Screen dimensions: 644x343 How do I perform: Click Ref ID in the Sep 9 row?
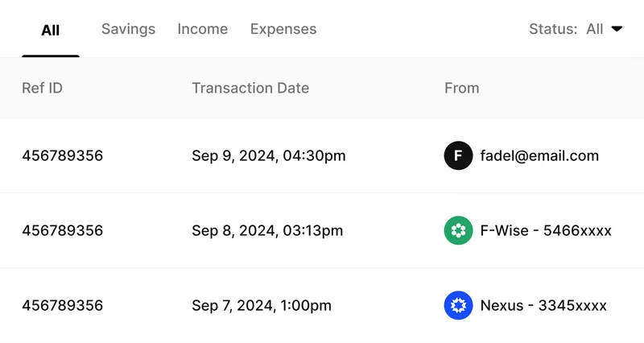pos(63,155)
